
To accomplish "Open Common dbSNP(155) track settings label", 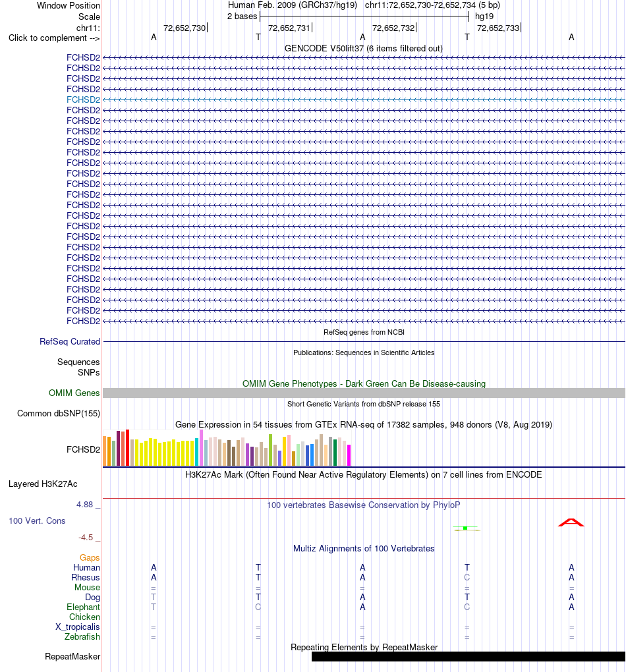I will pyautogui.click(x=59, y=414).
